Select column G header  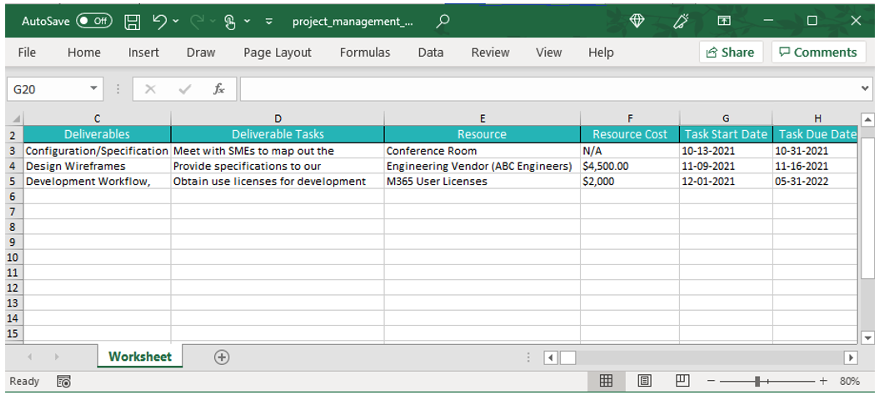(x=726, y=119)
